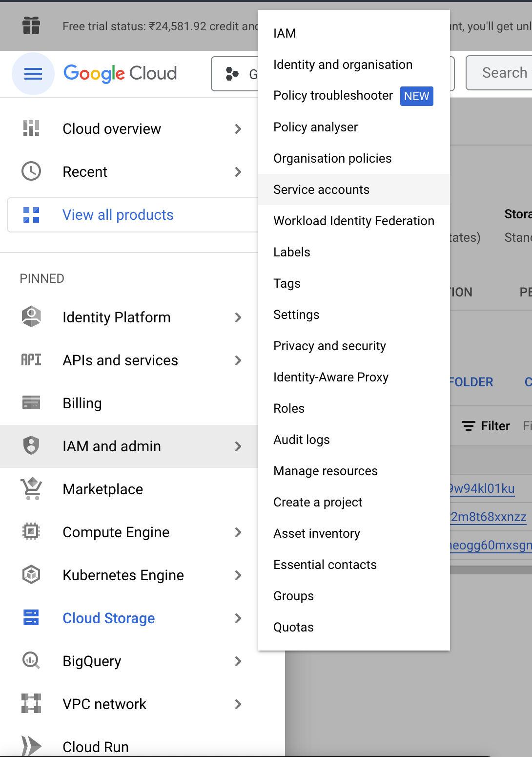Click the project selector hexagon icon

click(232, 74)
